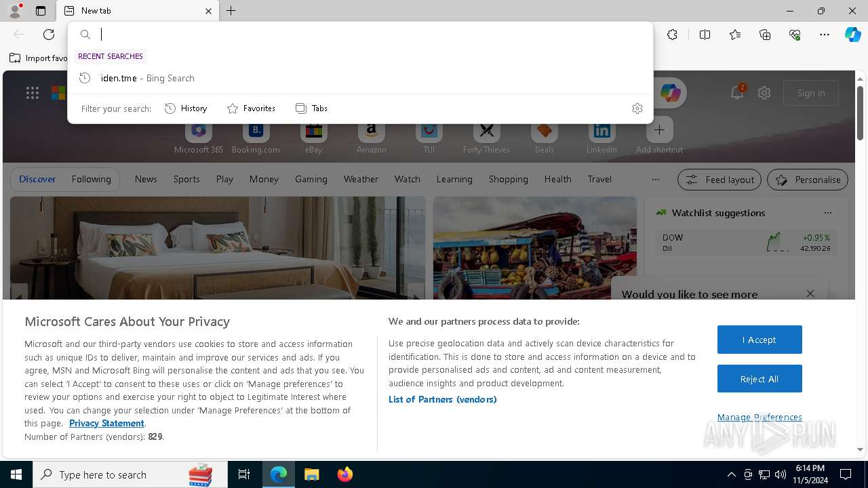Open the Travel category

[599, 179]
